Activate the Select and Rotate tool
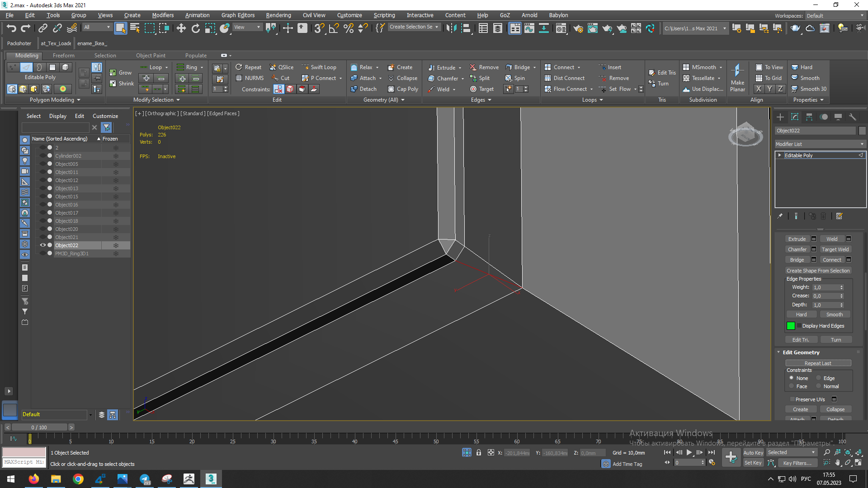The image size is (868, 488). click(195, 28)
